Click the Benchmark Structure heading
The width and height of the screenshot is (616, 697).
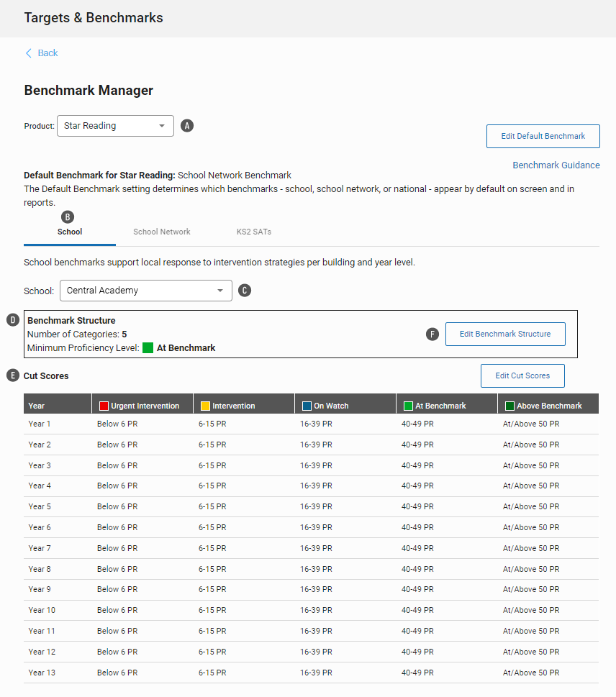click(71, 321)
